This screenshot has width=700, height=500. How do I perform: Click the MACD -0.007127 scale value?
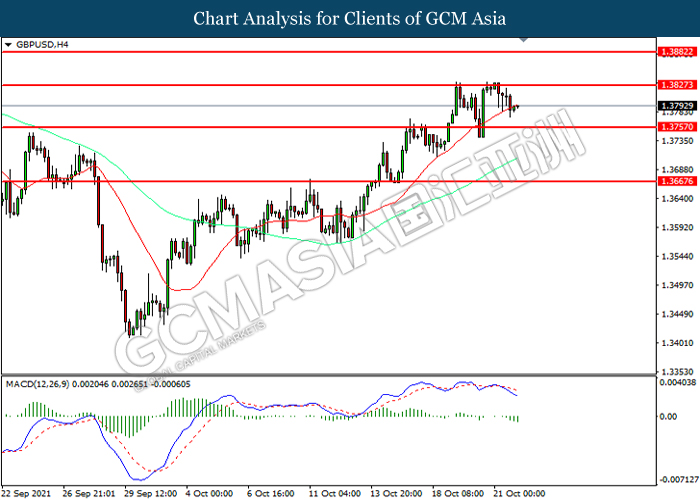(x=679, y=480)
